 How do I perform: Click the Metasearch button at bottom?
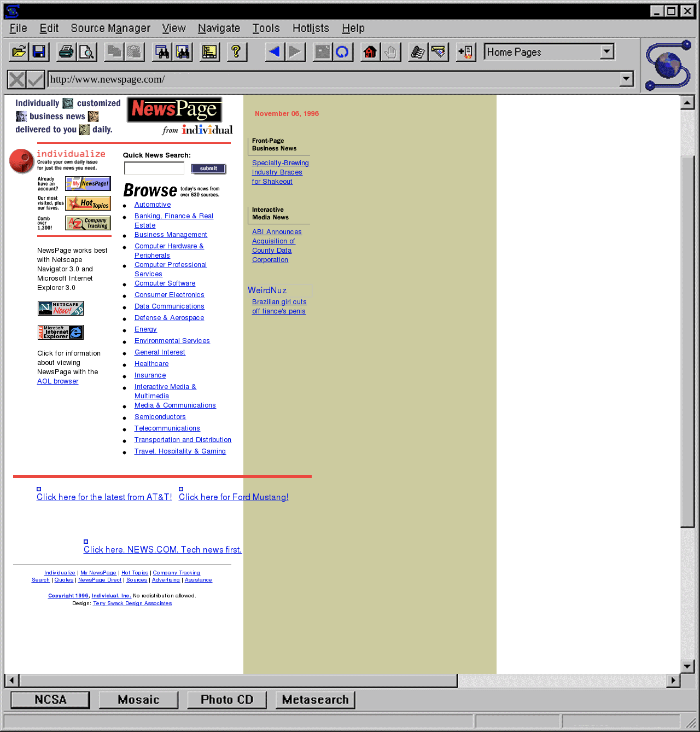pos(316,700)
